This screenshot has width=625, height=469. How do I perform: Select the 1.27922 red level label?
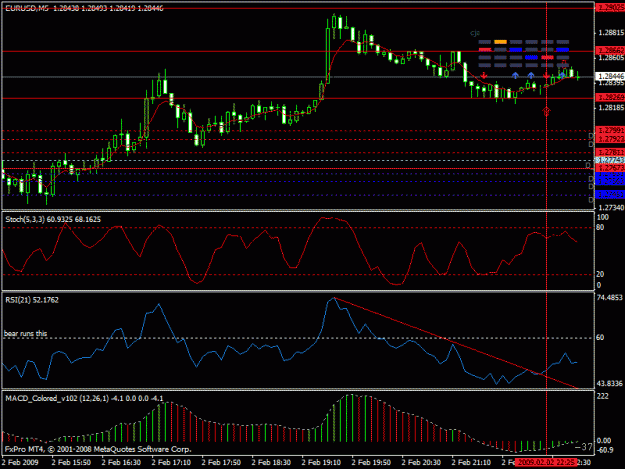click(x=609, y=139)
